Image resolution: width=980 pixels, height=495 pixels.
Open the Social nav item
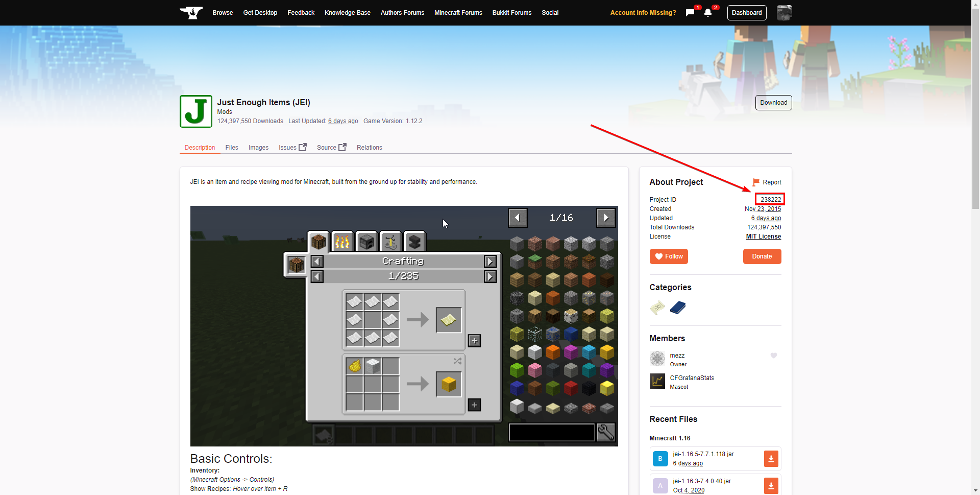point(550,13)
